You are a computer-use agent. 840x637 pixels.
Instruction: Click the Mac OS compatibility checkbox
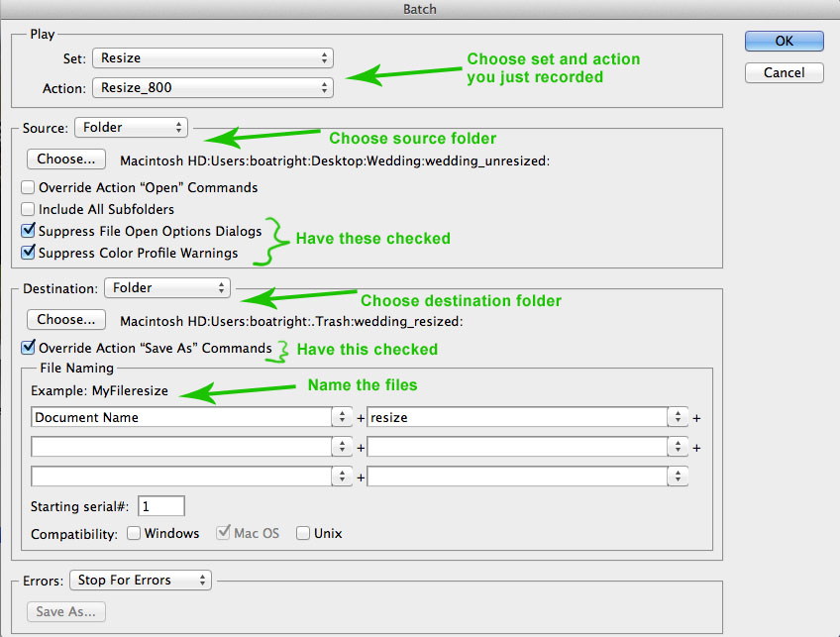224,533
